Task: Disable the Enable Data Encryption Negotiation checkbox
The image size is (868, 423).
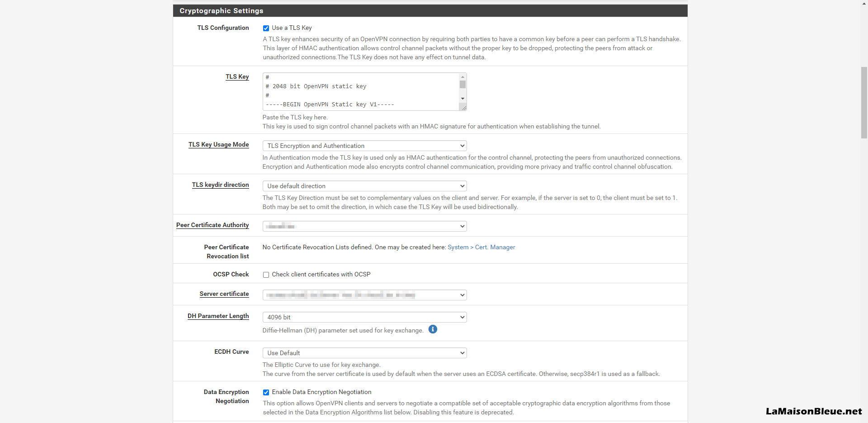Action: click(x=266, y=392)
